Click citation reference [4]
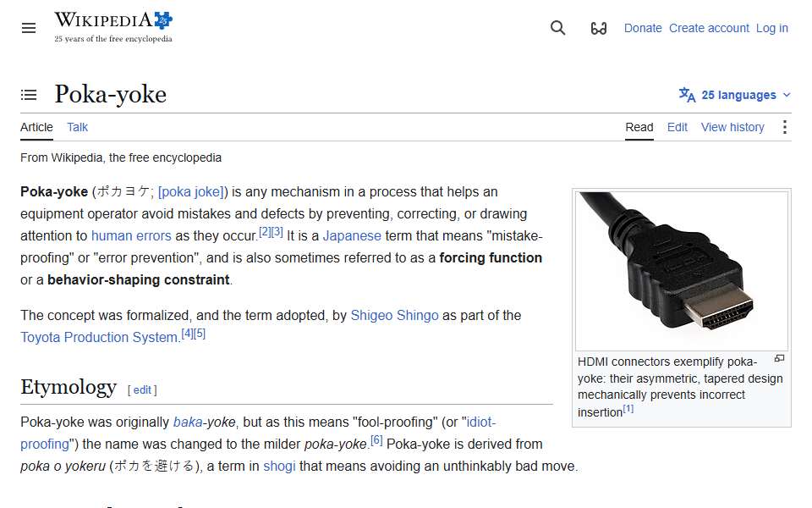The image size is (812, 508). 187,334
